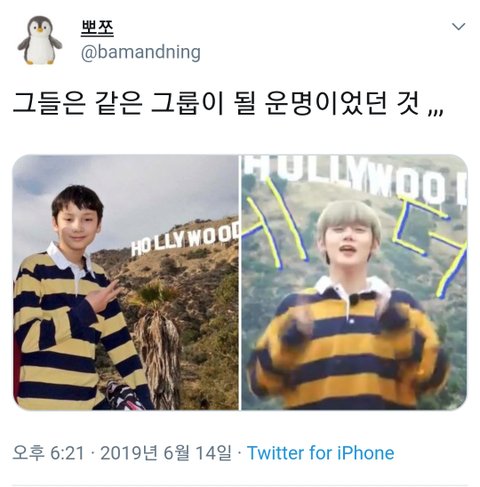Click the Hollywood sign in the left photo
This screenshot has height=487, width=480.
coord(184,239)
